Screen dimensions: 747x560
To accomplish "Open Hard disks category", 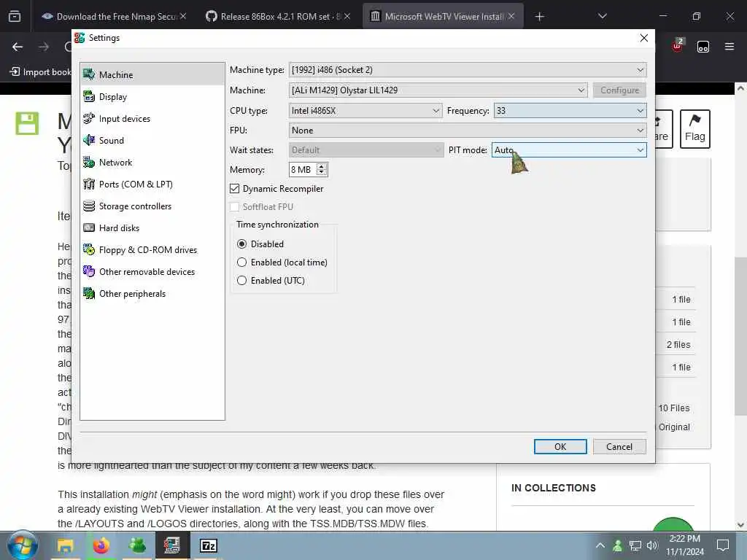I will coord(152,228).
